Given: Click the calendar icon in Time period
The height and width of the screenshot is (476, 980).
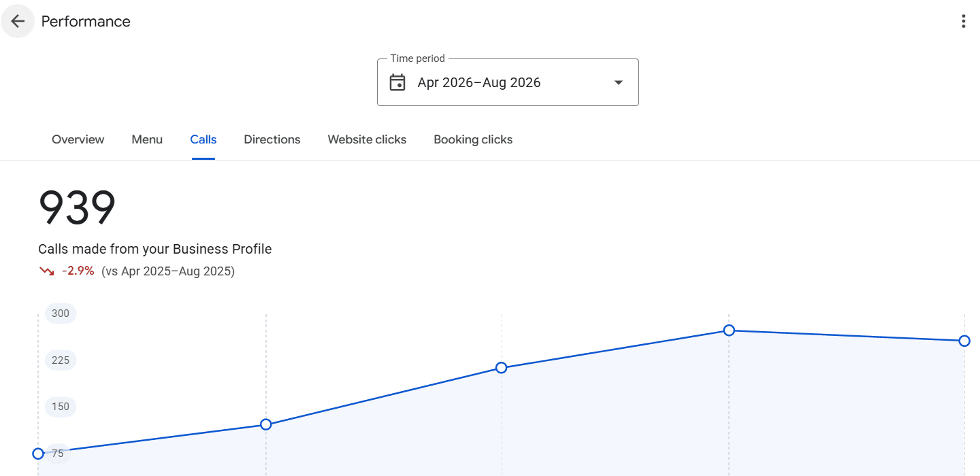Looking at the screenshot, I should (397, 82).
